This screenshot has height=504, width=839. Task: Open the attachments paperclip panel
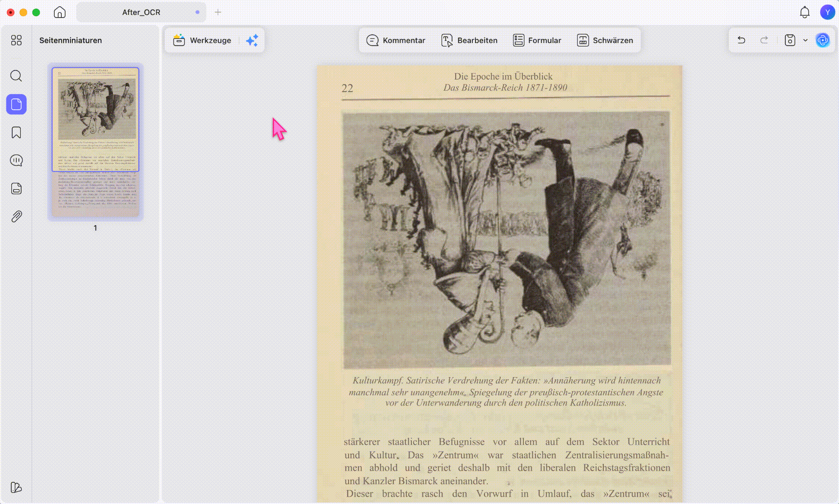16,216
